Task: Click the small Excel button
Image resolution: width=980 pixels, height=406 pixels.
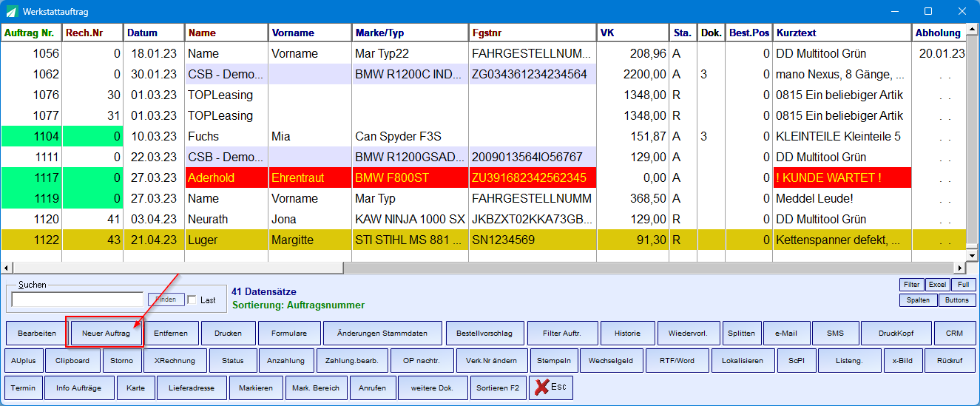Action: pyautogui.click(x=938, y=285)
